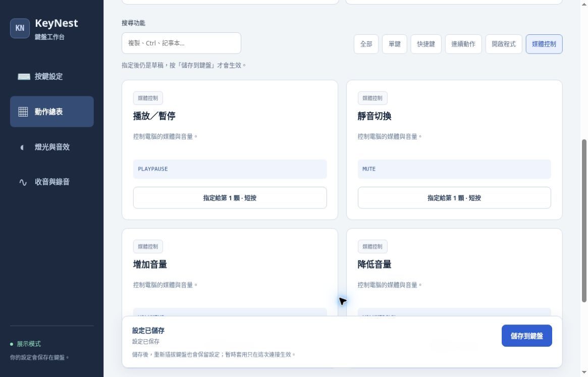Filter by 開啟程式 category
Viewport: 588px width, 377px height.
click(x=504, y=44)
